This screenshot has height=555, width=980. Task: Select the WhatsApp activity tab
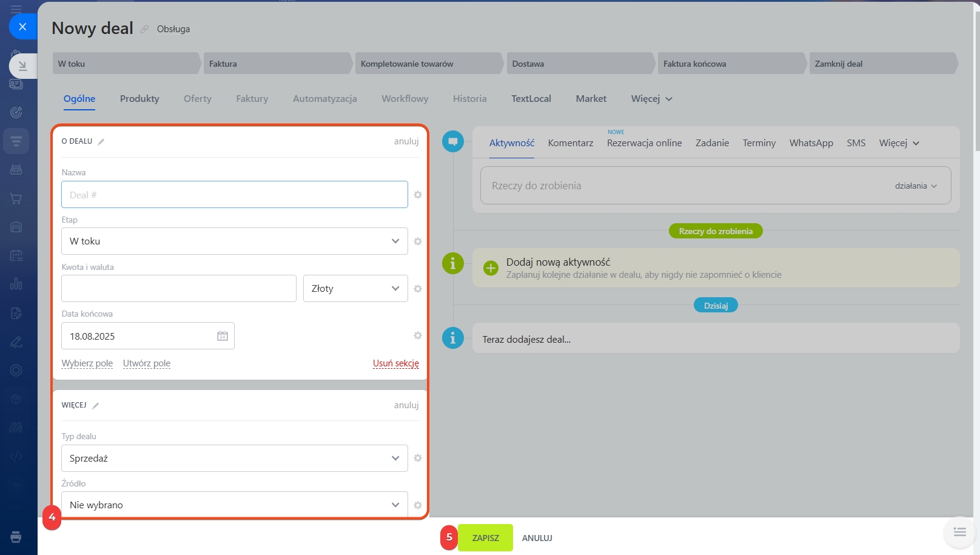[x=811, y=143]
